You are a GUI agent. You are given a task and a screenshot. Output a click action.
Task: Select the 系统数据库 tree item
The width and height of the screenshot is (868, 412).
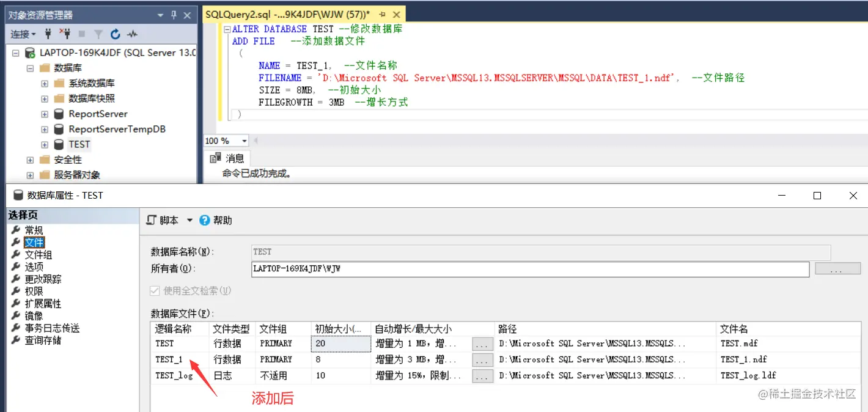tap(91, 83)
